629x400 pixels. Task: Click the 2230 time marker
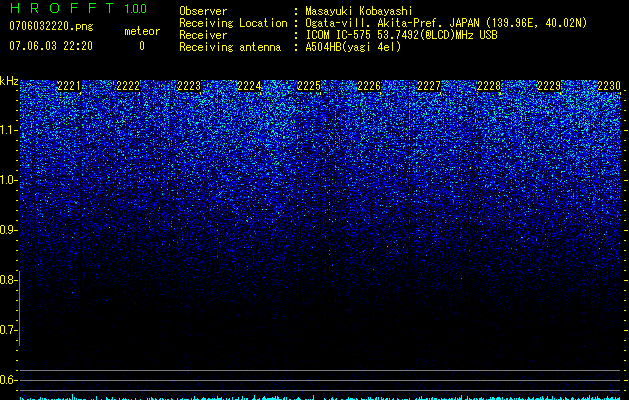[x=609, y=86]
